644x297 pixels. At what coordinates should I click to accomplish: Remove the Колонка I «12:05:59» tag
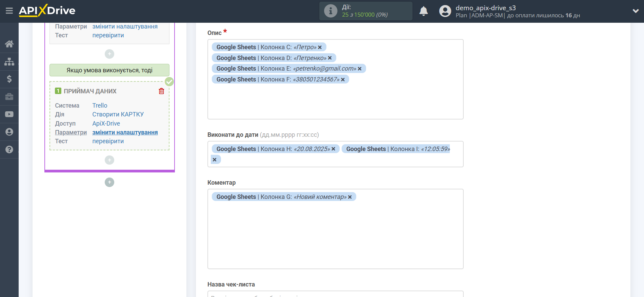pos(215,160)
